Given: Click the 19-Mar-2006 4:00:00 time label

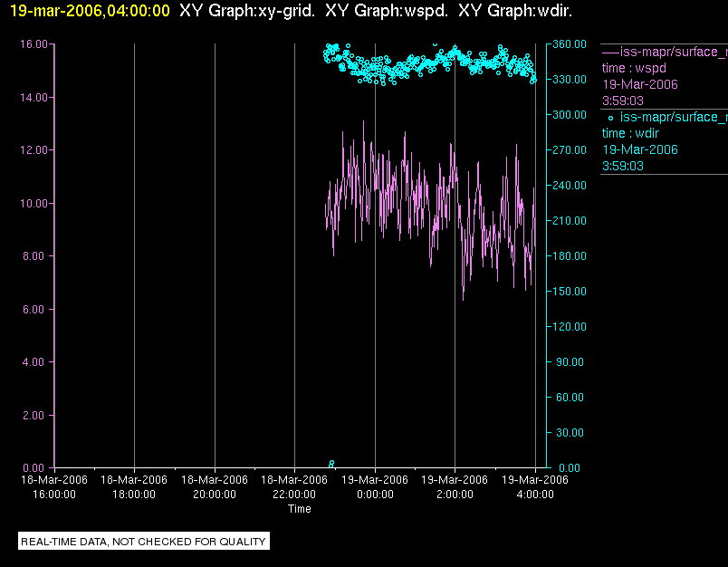Looking at the screenshot, I should (535, 487).
